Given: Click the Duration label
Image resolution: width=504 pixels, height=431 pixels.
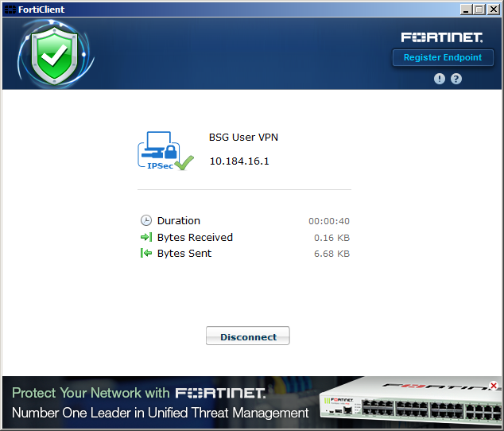Looking at the screenshot, I should click(179, 220).
